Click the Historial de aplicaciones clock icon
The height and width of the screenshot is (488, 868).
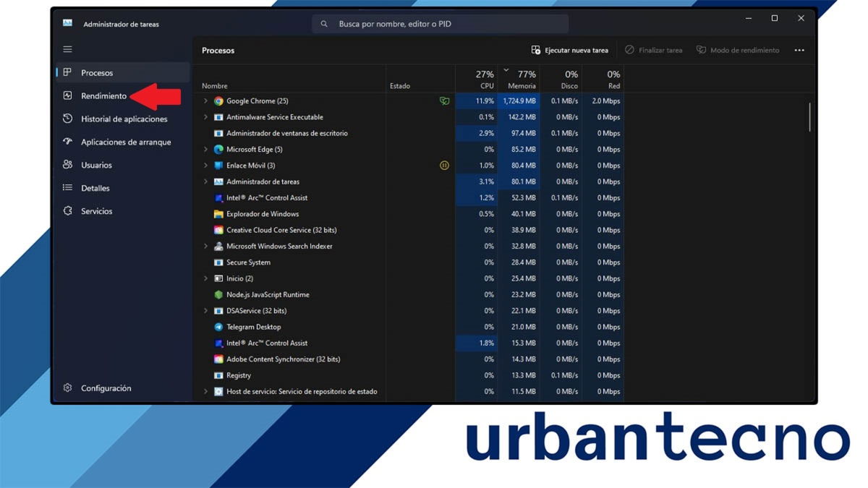[x=67, y=119]
